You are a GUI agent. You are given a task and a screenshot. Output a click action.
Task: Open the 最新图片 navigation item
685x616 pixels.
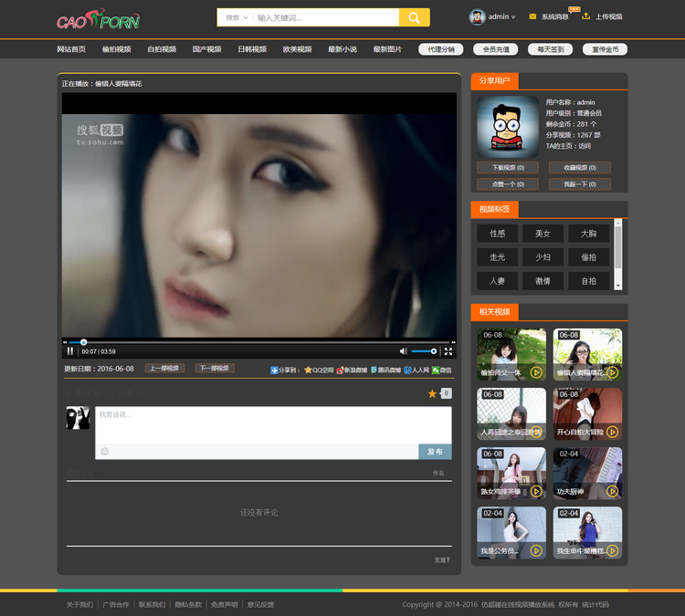(x=387, y=49)
